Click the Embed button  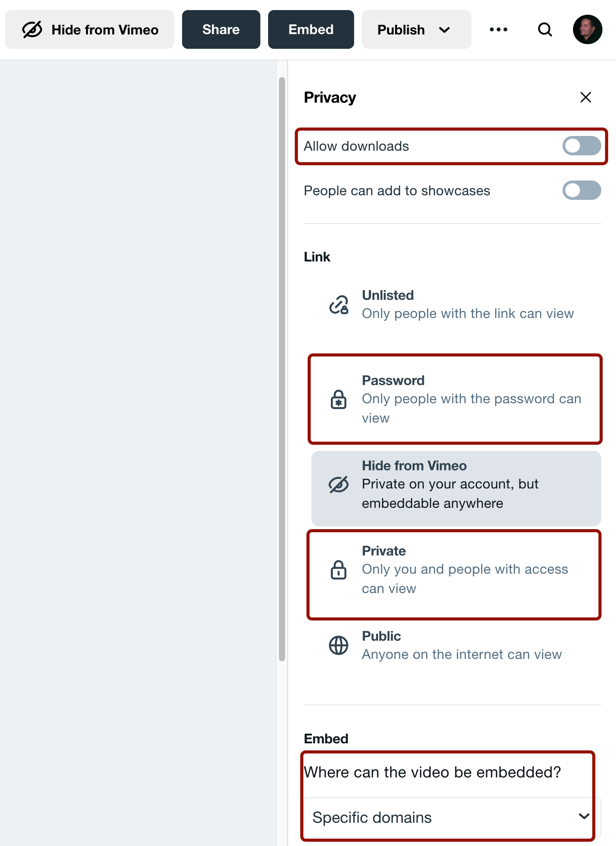click(x=311, y=29)
